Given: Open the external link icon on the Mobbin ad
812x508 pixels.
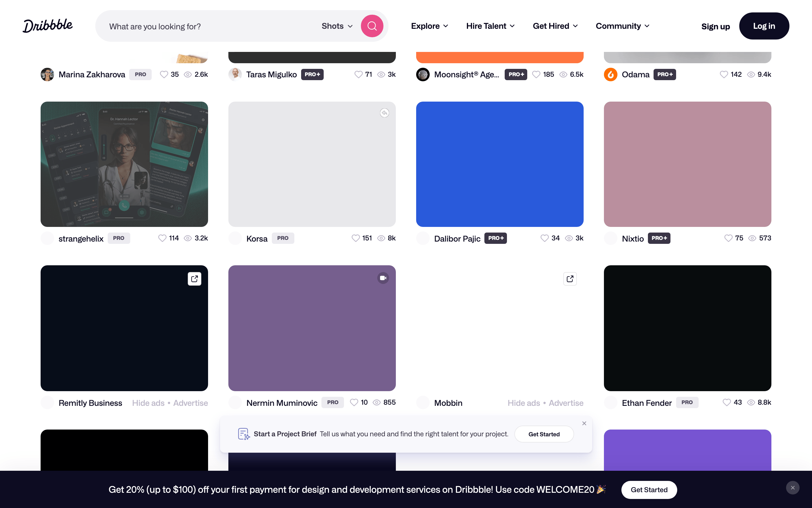Looking at the screenshot, I should [x=570, y=279].
